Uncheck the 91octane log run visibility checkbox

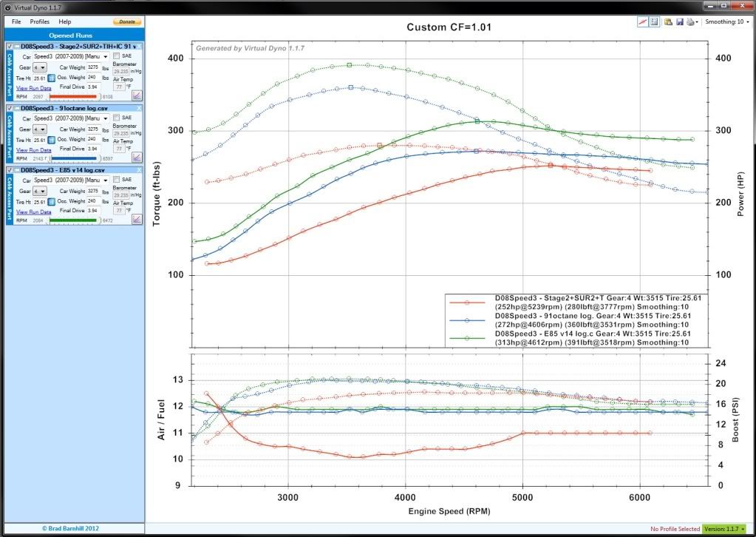9,108
